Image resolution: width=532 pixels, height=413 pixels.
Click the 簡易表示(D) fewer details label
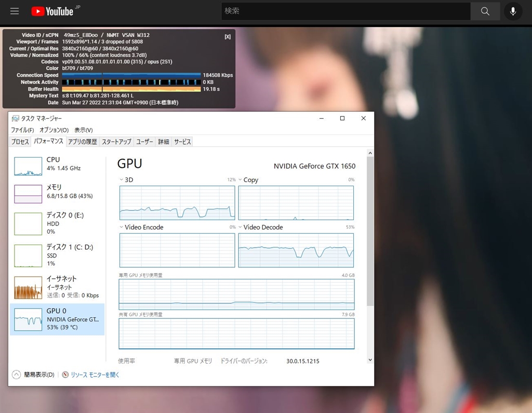[x=39, y=375]
